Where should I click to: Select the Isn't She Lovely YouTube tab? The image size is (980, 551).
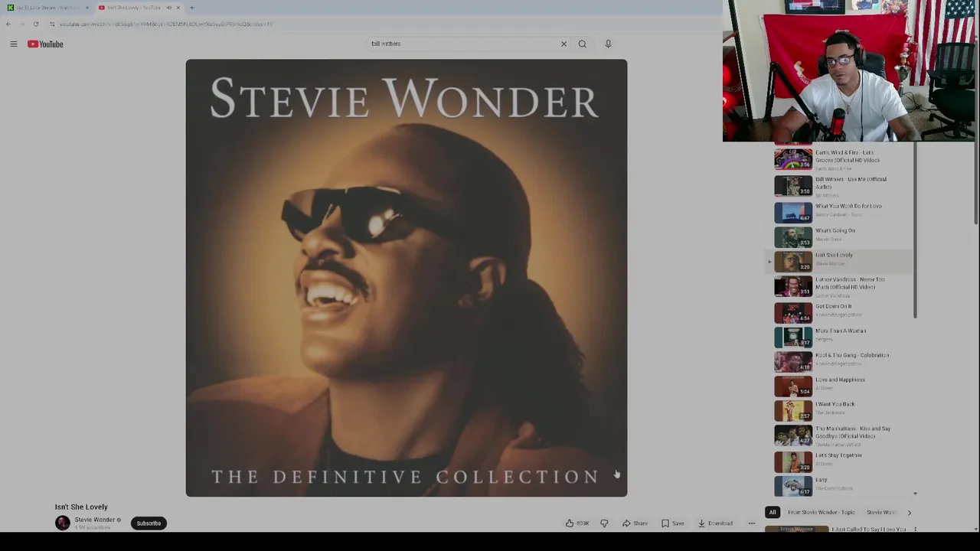pos(138,8)
